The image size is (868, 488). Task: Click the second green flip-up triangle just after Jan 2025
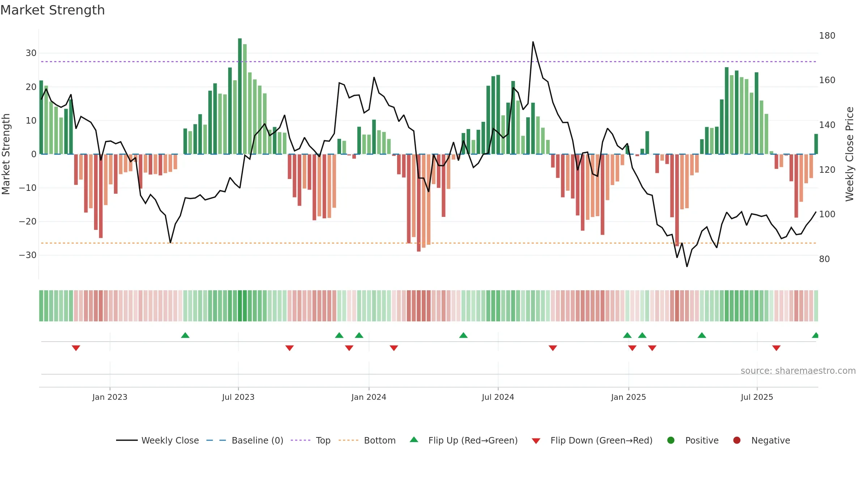[642, 335]
